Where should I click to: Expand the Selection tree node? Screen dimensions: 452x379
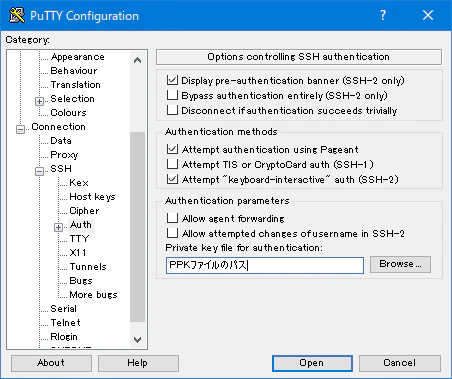pyautogui.click(x=39, y=101)
